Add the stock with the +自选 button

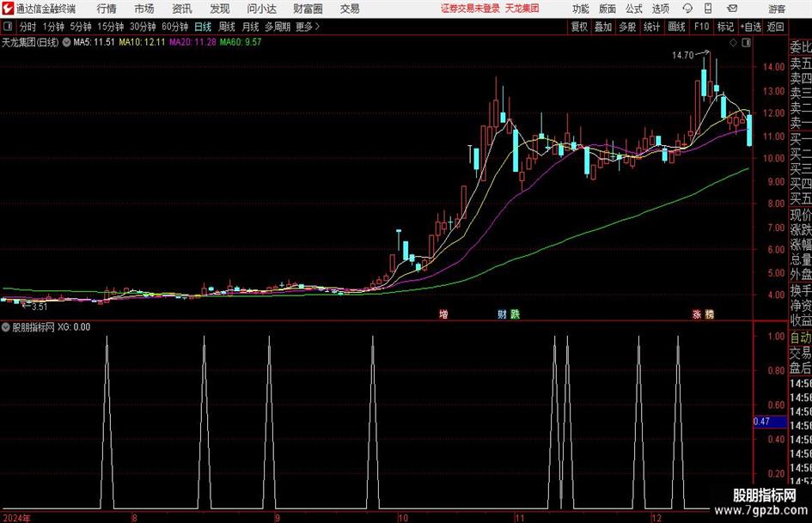coord(751,27)
